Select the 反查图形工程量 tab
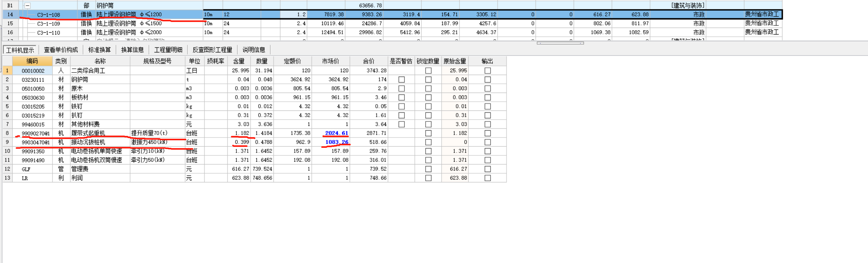The image size is (868, 263). pos(212,50)
